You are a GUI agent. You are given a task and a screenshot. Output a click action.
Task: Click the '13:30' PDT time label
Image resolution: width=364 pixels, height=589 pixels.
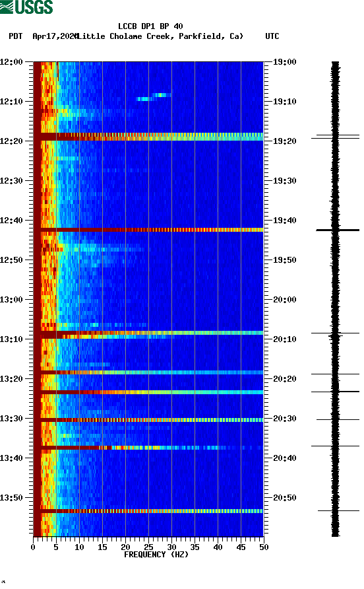pyautogui.click(x=11, y=419)
